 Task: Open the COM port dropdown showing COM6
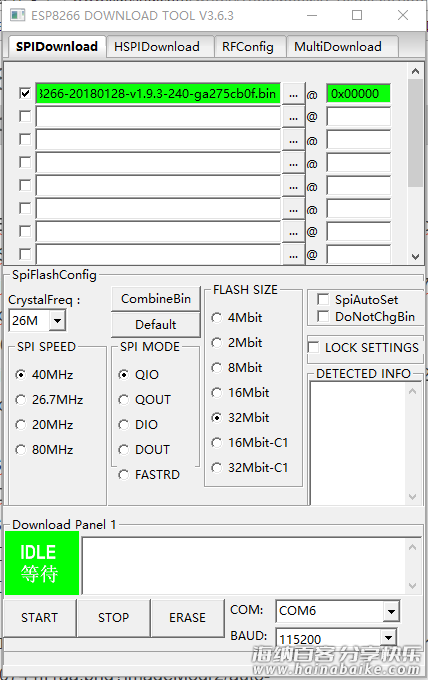coord(391,611)
